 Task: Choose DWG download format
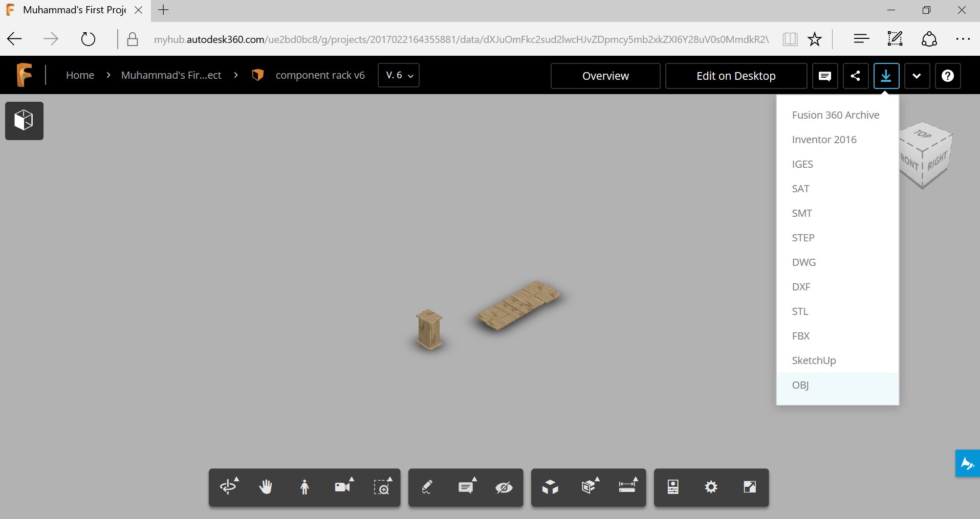[837, 262]
